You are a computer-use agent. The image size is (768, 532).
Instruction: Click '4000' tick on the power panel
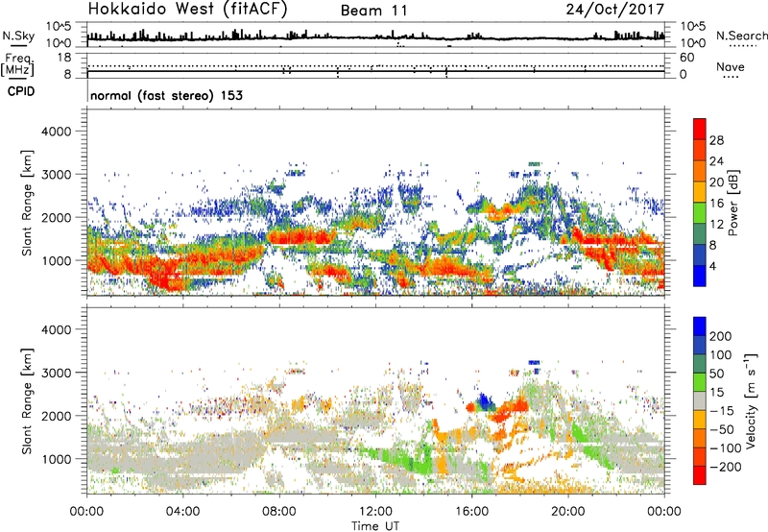pyautogui.click(x=57, y=132)
